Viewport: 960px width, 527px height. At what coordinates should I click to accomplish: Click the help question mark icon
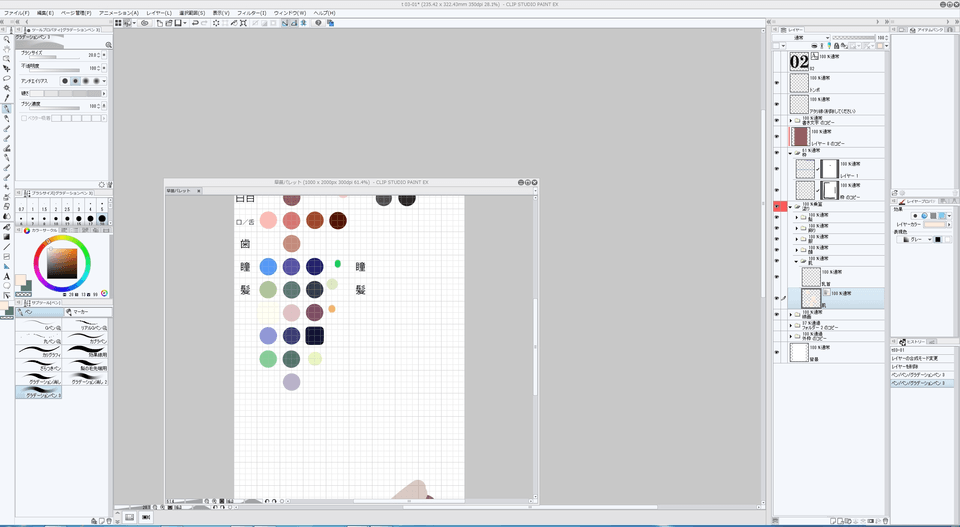(318, 22)
